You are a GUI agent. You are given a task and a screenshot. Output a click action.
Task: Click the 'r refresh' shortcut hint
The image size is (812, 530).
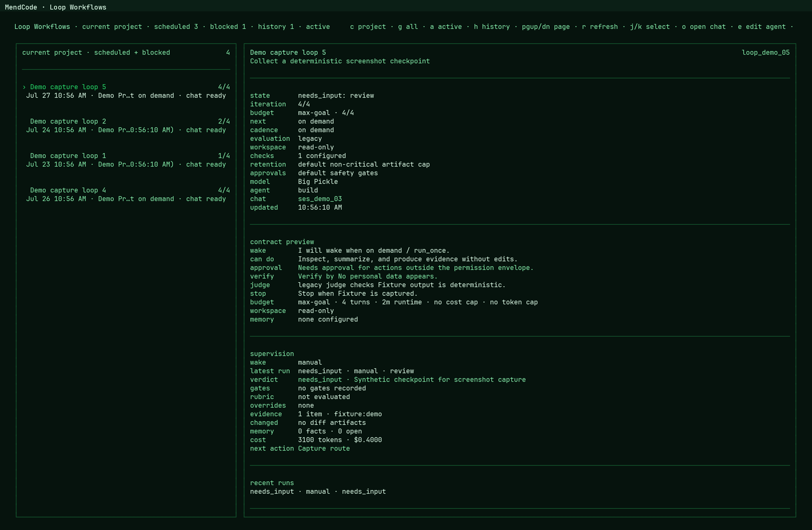pos(599,27)
